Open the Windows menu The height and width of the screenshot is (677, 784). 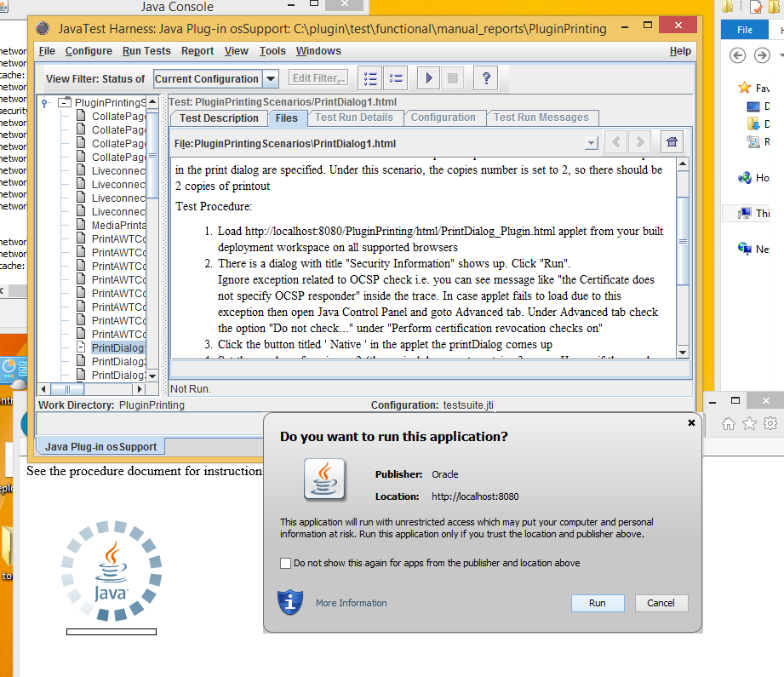(318, 51)
